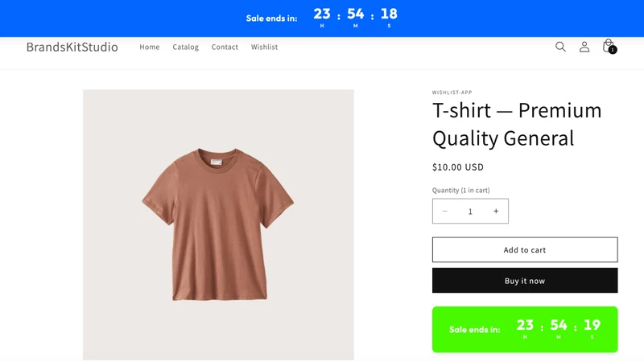Image resolution: width=644 pixels, height=362 pixels.
Task: Click the cart item count badge
Action: (613, 50)
